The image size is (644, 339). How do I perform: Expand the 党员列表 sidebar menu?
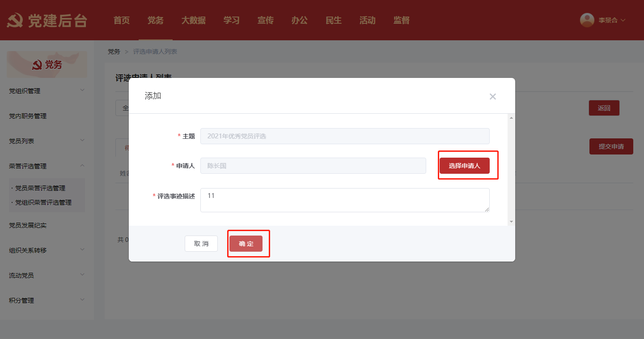(x=47, y=141)
